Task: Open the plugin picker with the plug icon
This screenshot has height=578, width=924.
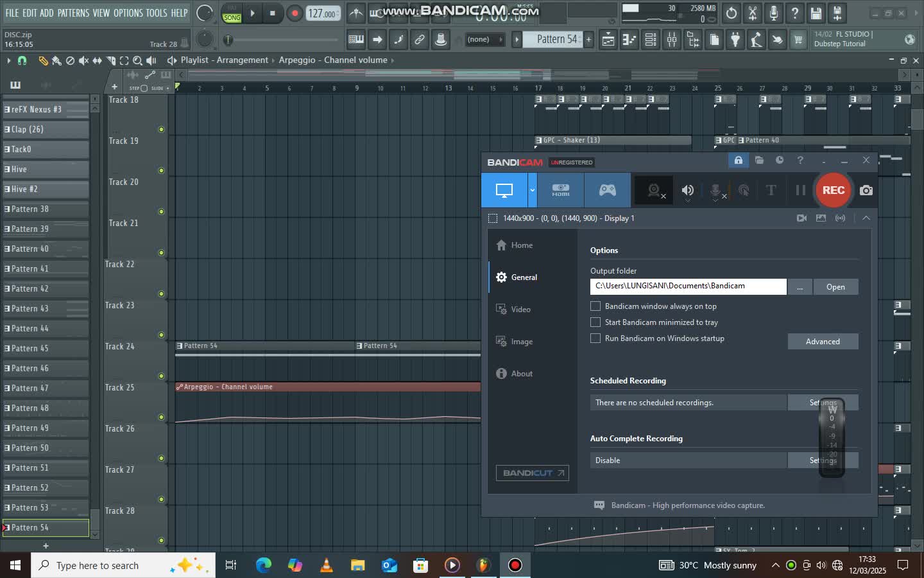Action: [x=735, y=40]
